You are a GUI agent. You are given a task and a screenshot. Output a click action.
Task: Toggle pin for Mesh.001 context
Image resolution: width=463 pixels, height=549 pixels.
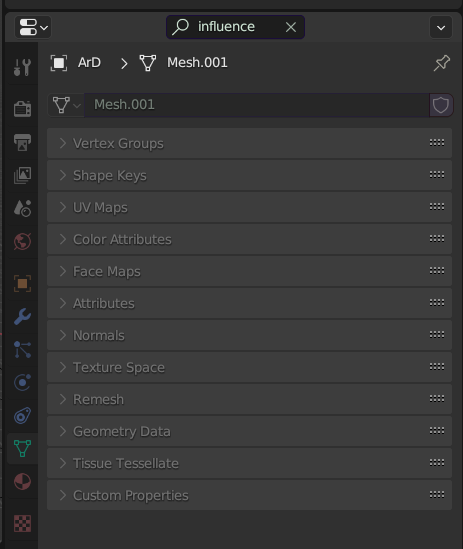(442, 63)
